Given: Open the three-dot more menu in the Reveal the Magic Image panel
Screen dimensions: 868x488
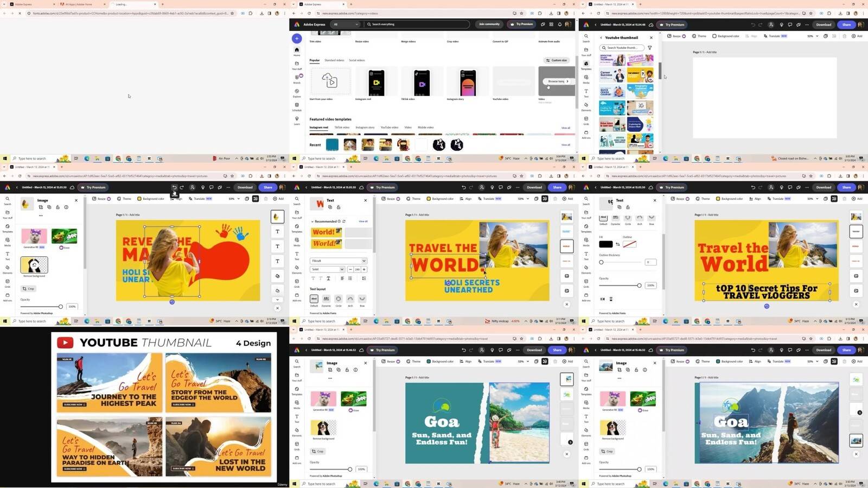Looking at the screenshot, I should 41,216.
